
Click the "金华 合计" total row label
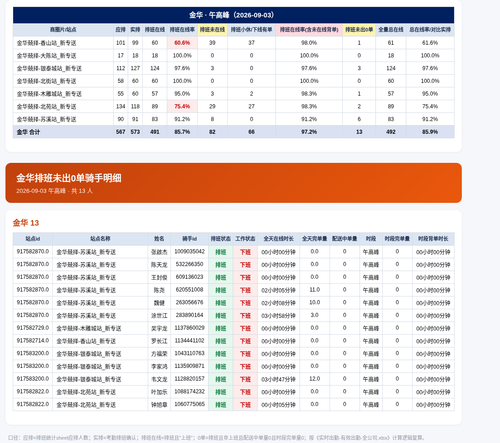tap(28, 132)
